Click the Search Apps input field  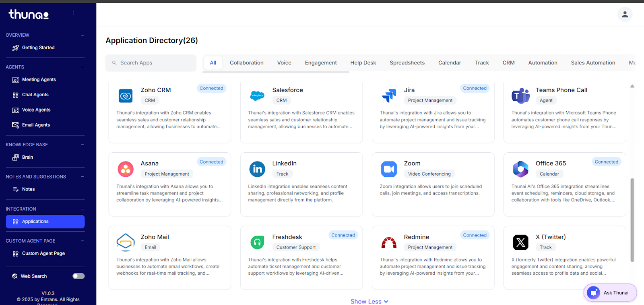click(151, 63)
